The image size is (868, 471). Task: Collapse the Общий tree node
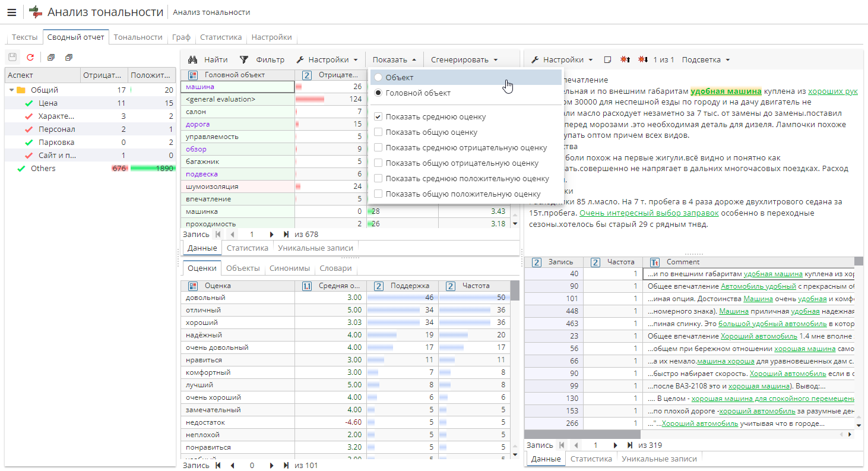coord(11,90)
